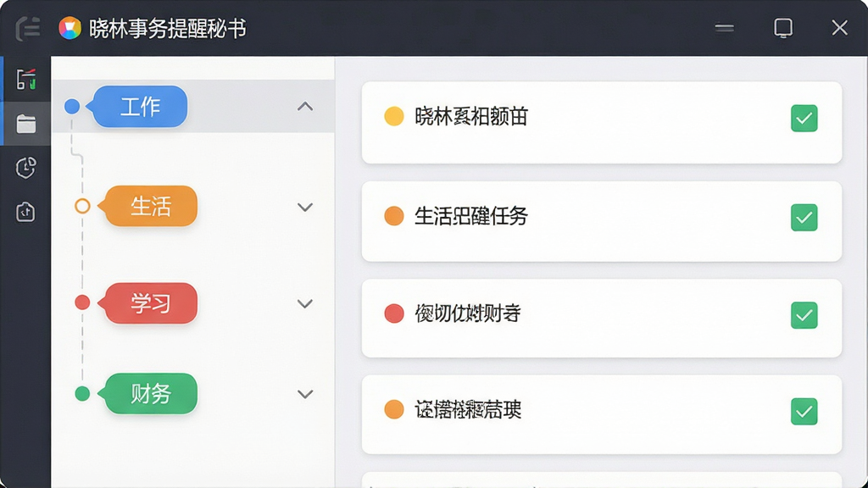This screenshot has height=488, width=868.
Task: Click the blue timeline dot beside 工作
Action: (x=72, y=106)
